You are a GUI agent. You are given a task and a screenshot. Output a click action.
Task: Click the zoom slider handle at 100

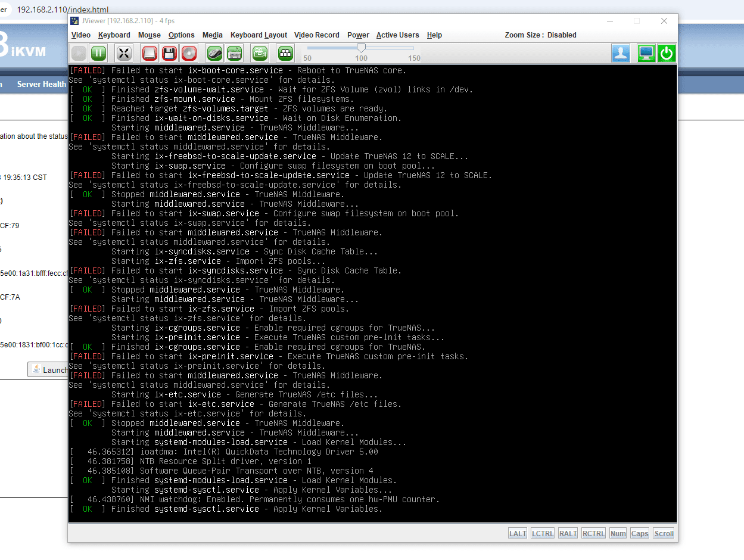(361, 48)
